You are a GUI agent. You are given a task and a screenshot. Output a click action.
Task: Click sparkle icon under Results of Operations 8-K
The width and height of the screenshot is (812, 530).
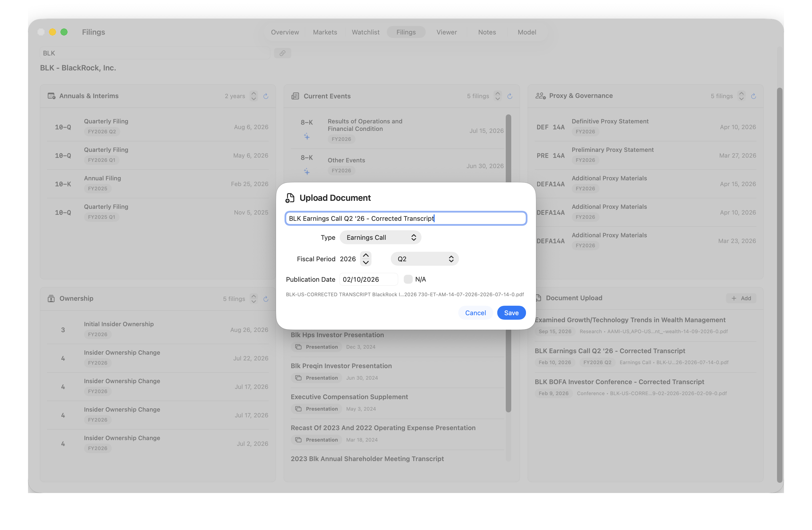307,137
